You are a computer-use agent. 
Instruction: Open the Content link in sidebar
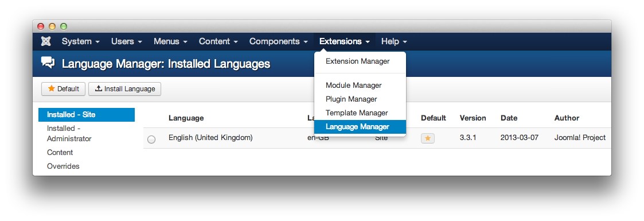(x=60, y=152)
